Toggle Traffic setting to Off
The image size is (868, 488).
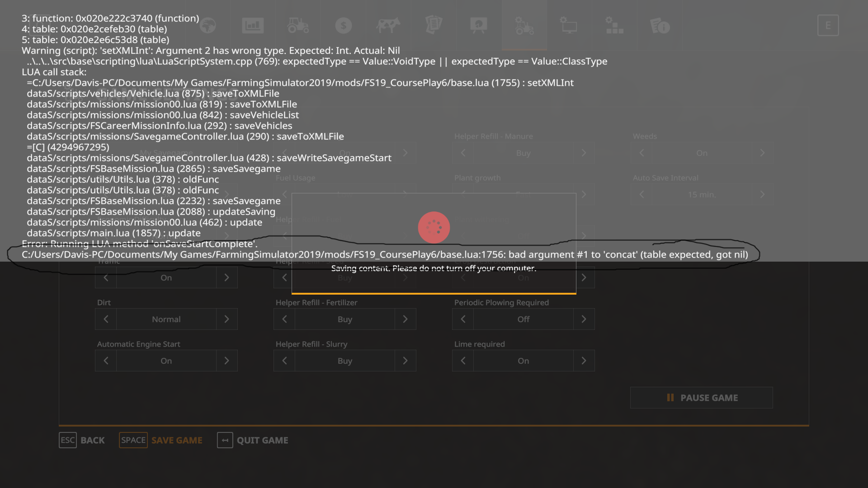[x=226, y=277]
